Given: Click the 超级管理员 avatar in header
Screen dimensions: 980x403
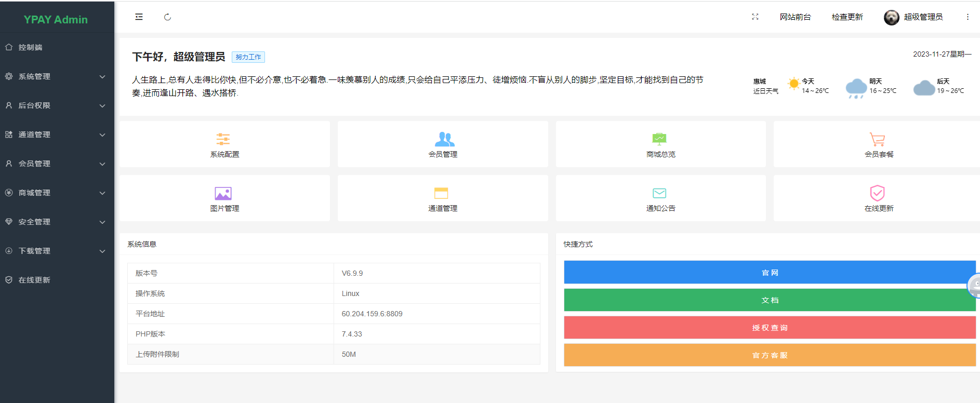Looking at the screenshot, I should pos(891,18).
